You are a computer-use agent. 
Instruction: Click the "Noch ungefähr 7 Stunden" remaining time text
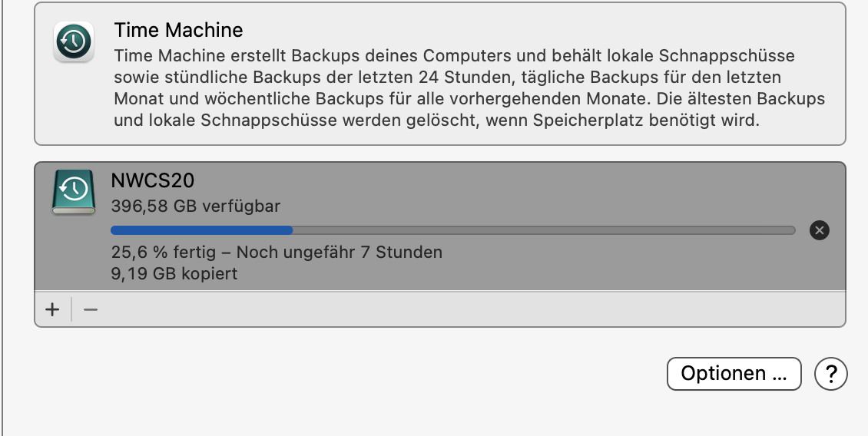[x=340, y=252]
